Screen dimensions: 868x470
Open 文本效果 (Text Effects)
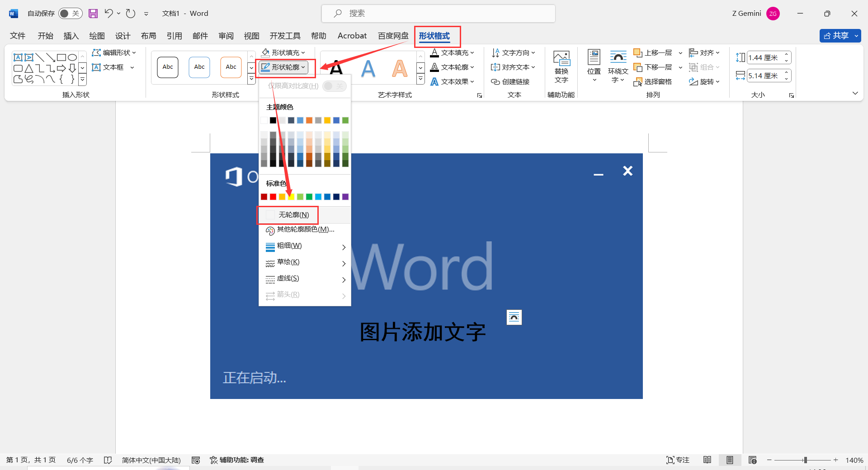[452, 81]
